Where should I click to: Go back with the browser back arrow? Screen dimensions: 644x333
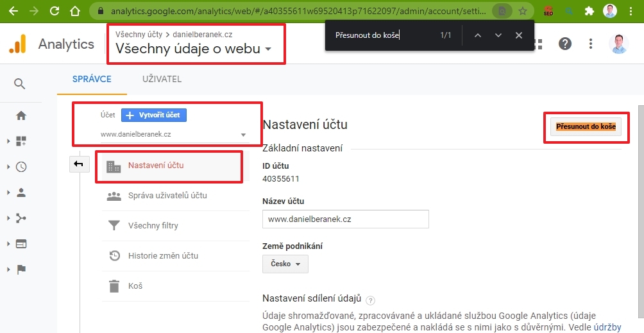13,11
